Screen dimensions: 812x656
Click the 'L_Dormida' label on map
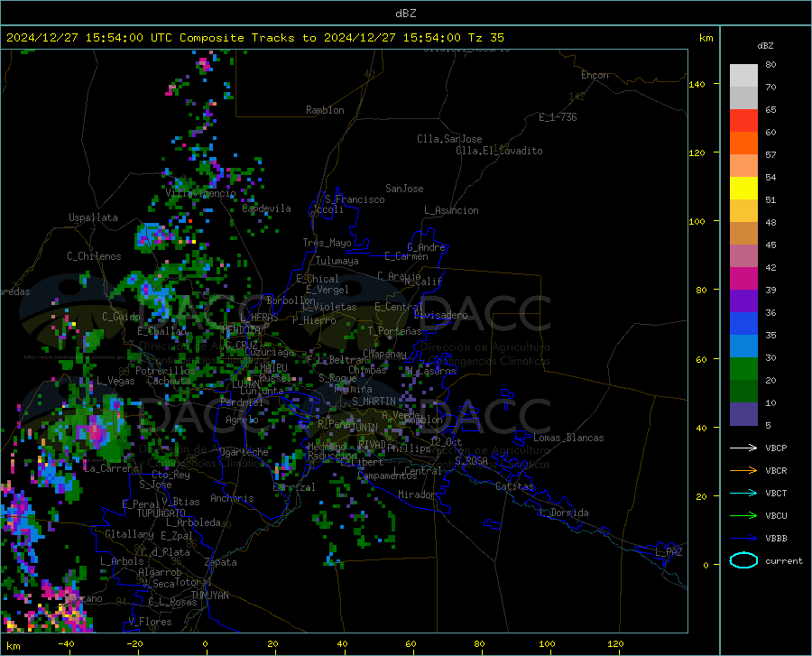(x=563, y=513)
